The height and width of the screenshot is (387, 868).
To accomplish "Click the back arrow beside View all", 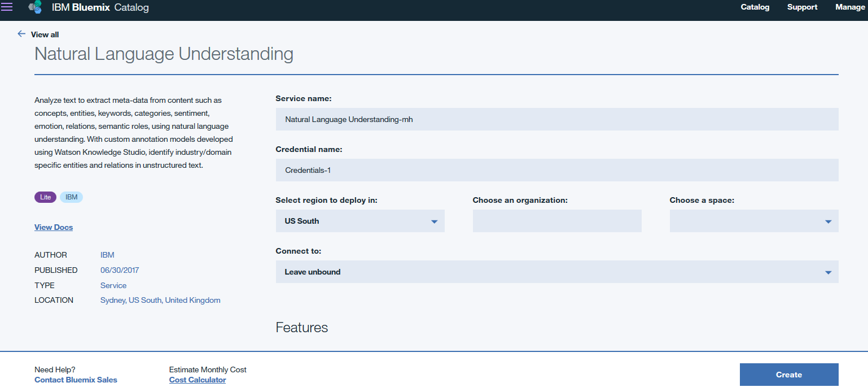I will 21,34.
